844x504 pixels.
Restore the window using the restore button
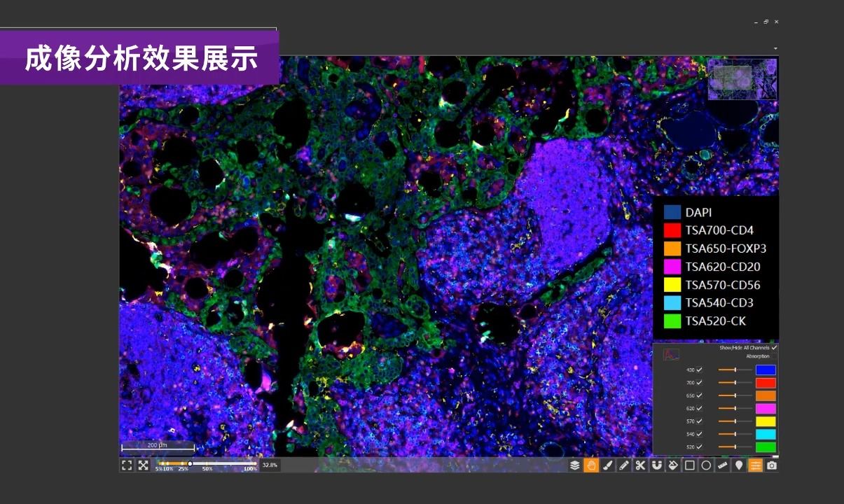click(766, 22)
